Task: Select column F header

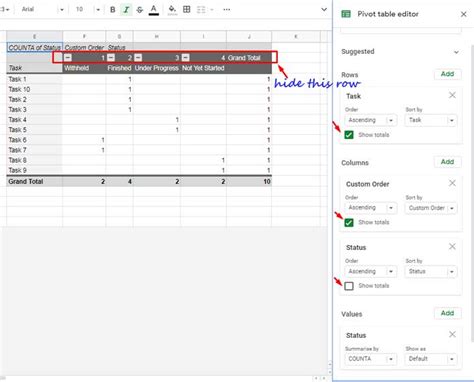Action: [84, 36]
